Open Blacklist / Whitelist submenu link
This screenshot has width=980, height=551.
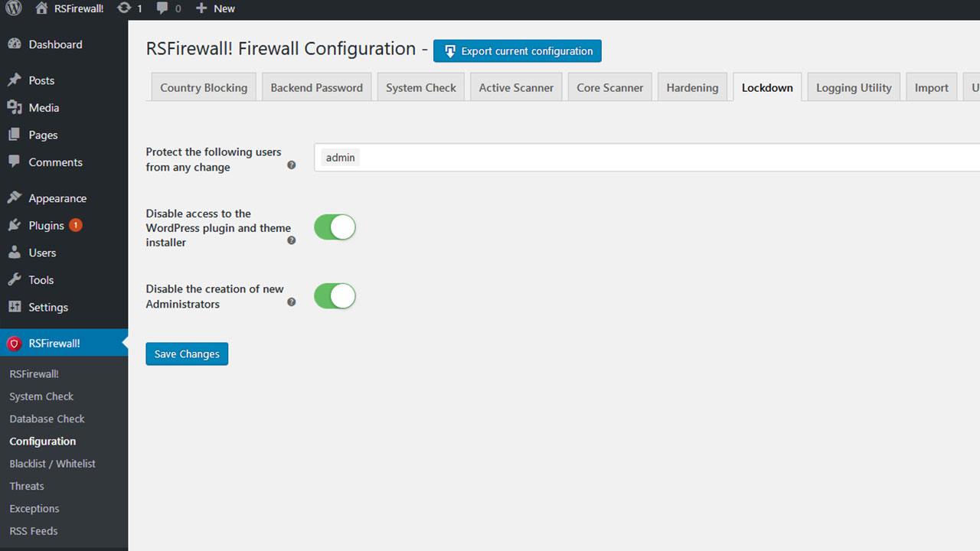click(52, 464)
